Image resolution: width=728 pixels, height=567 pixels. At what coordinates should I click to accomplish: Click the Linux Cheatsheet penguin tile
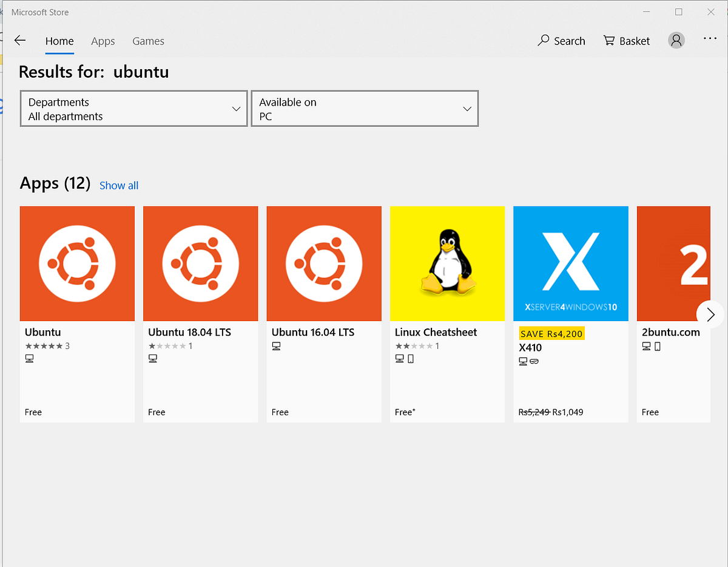click(x=447, y=263)
